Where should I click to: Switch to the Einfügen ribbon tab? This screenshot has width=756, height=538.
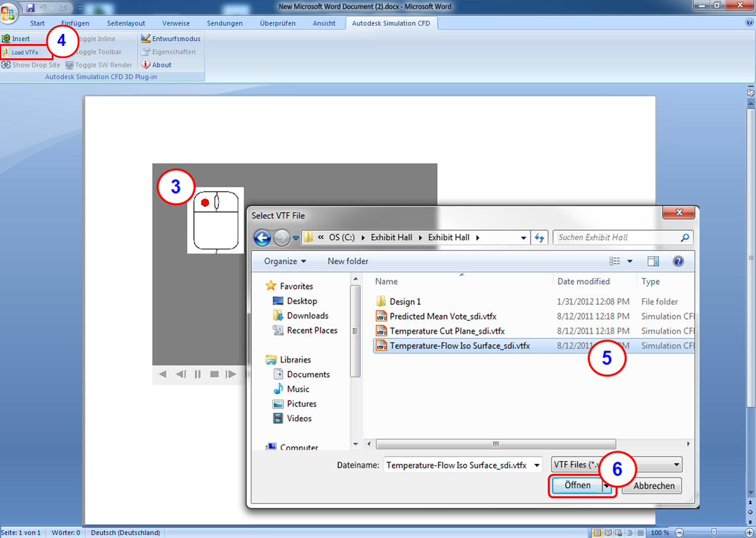tap(75, 23)
